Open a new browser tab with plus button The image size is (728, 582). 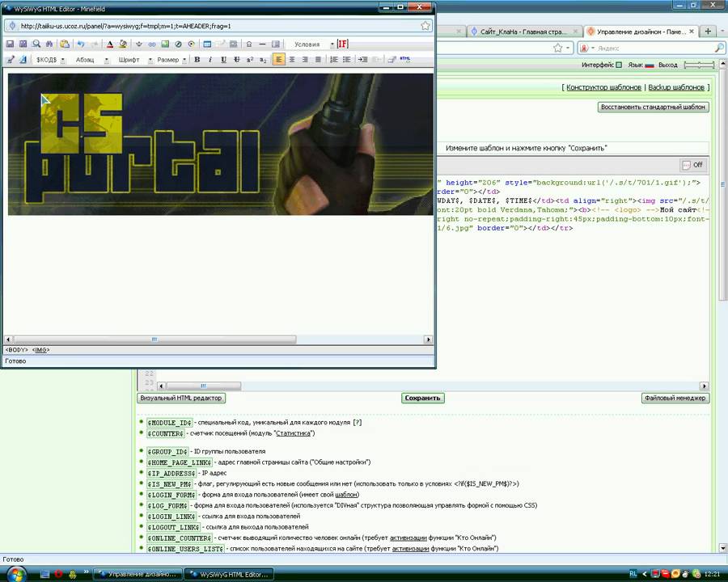(708, 31)
